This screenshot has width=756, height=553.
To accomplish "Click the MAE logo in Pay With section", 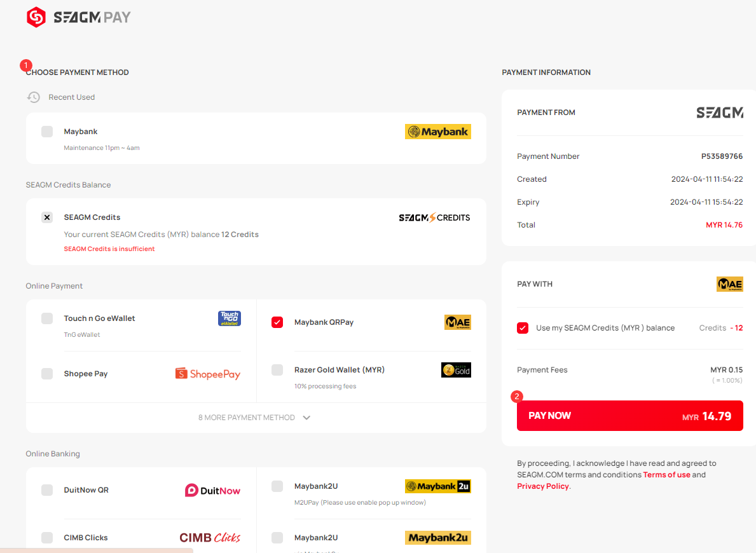I will [x=729, y=284].
